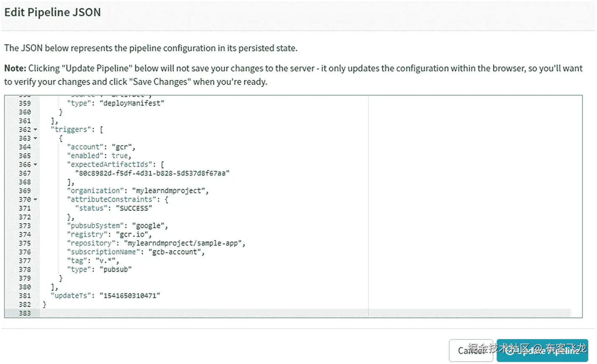Click the "SUCCESS" status value
The image size is (597, 364).
coord(134,208)
